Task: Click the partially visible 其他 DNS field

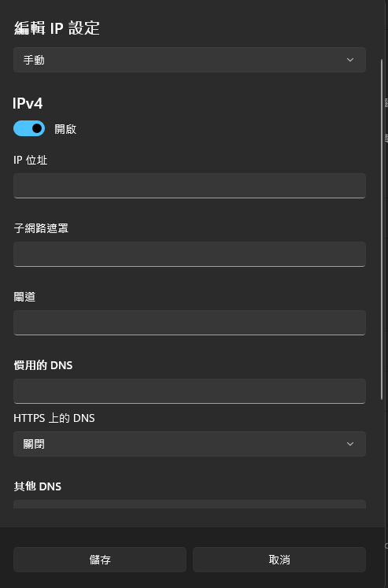Action: point(190,505)
